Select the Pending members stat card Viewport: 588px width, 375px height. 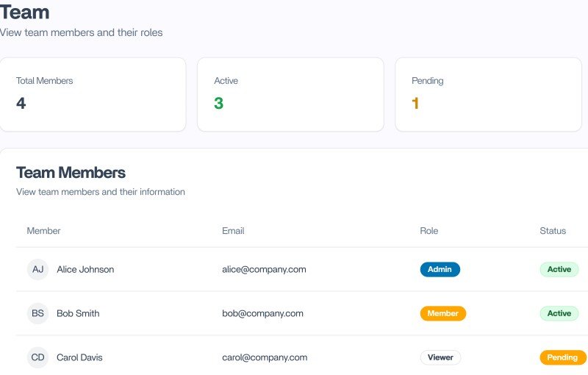(x=488, y=94)
